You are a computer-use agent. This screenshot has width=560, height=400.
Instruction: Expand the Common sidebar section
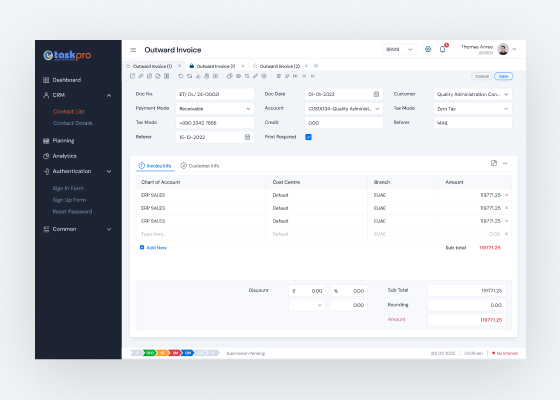click(109, 229)
